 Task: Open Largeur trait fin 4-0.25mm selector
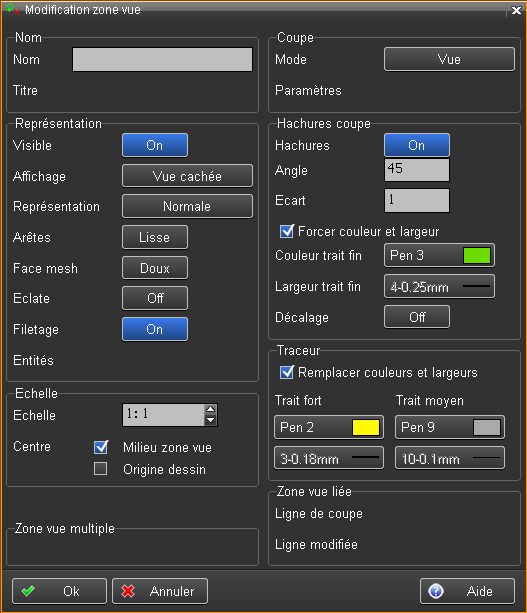(439, 287)
